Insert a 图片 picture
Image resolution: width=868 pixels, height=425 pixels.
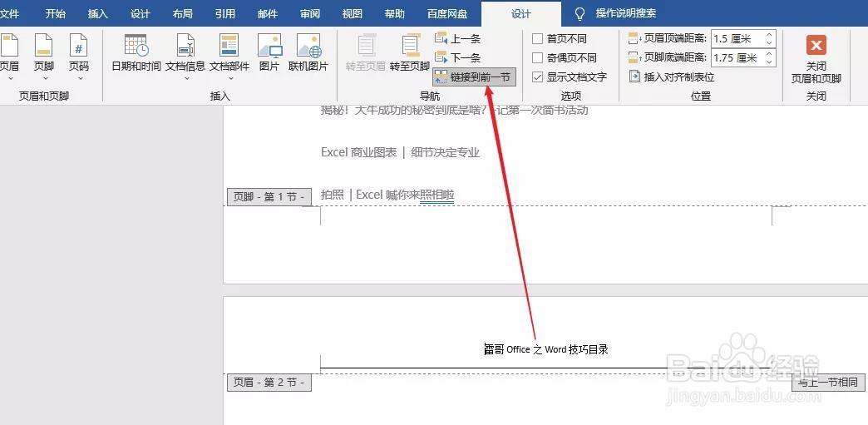pos(269,53)
